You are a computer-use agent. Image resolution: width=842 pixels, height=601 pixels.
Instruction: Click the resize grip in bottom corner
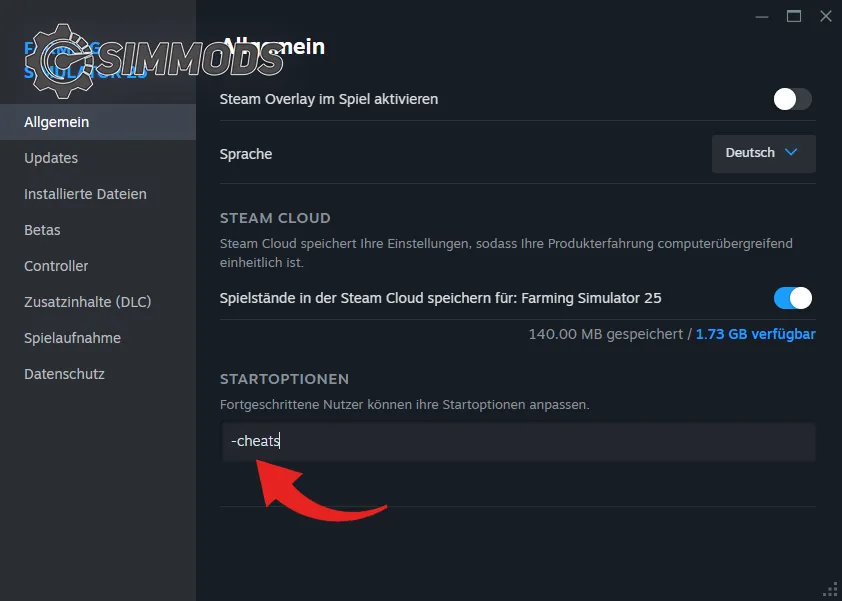tap(830, 589)
